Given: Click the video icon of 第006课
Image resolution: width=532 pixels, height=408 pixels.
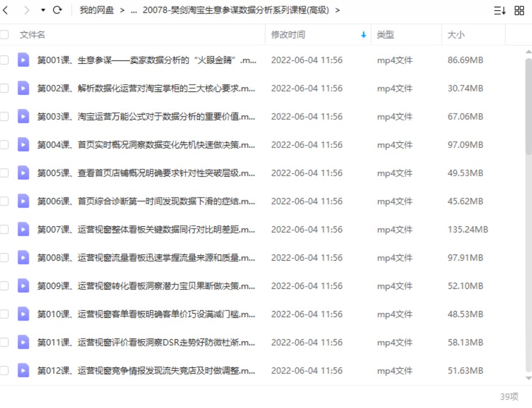Looking at the screenshot, I should 23,201.
